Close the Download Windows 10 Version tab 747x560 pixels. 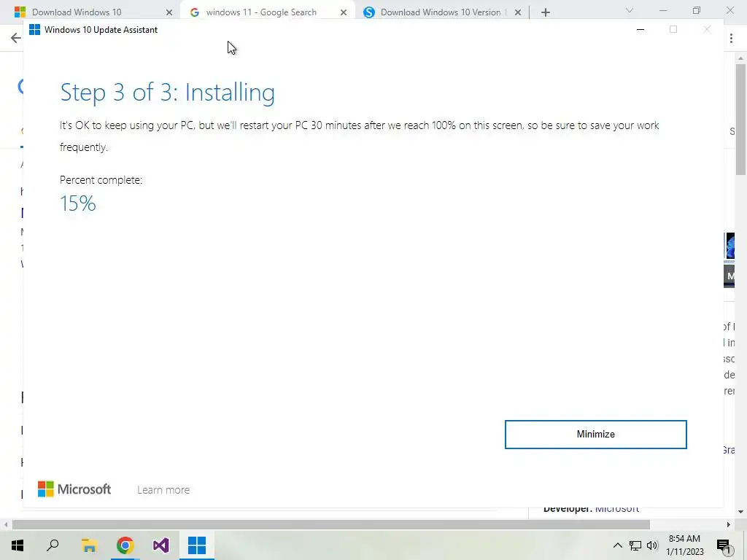click(518, 12)
